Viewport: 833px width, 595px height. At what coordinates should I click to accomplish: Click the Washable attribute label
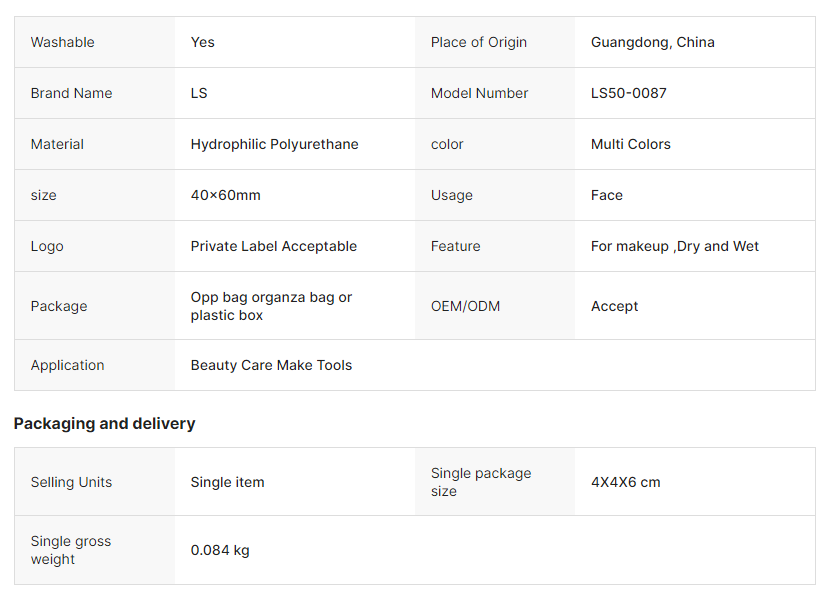[62, 42]
